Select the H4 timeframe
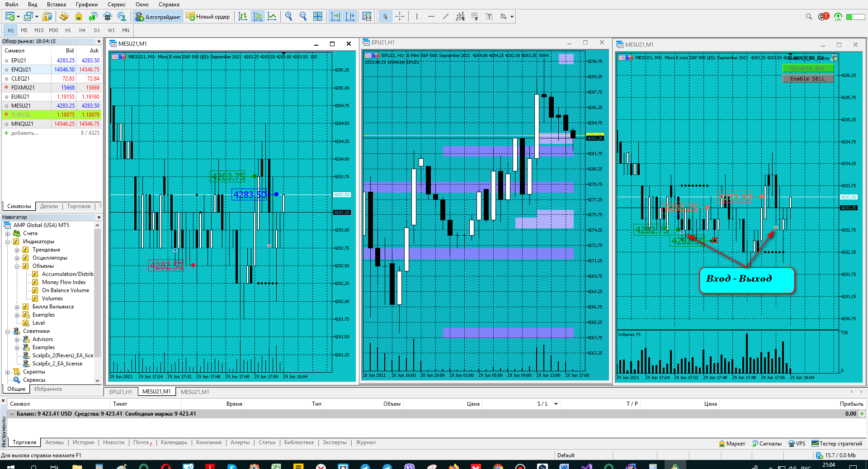This screenshot has height=469, width=868. click(82, 30)
